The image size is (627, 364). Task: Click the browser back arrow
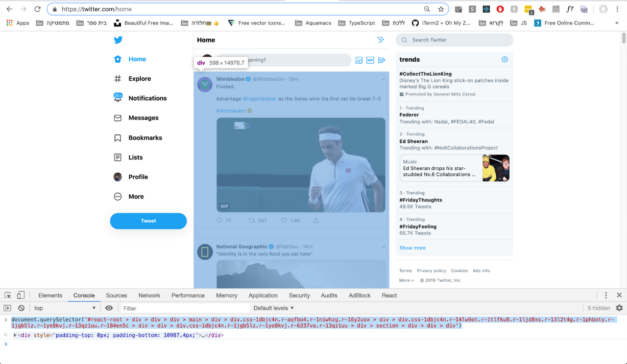point(9,9)
